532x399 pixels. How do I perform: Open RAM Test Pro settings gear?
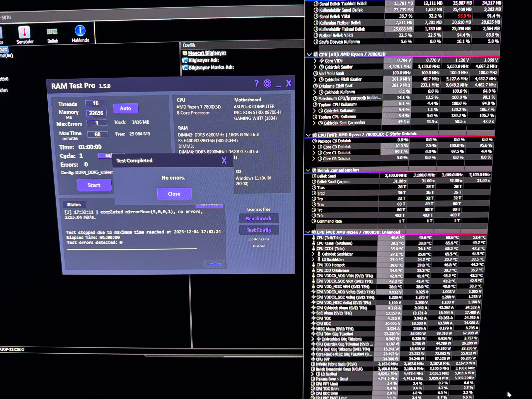[267, 83]
